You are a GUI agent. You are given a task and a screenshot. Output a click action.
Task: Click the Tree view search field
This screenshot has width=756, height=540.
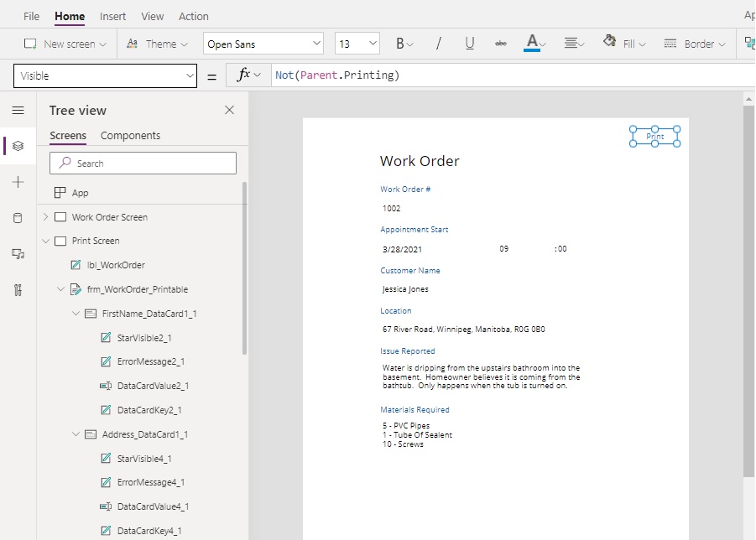click(143, 164)
